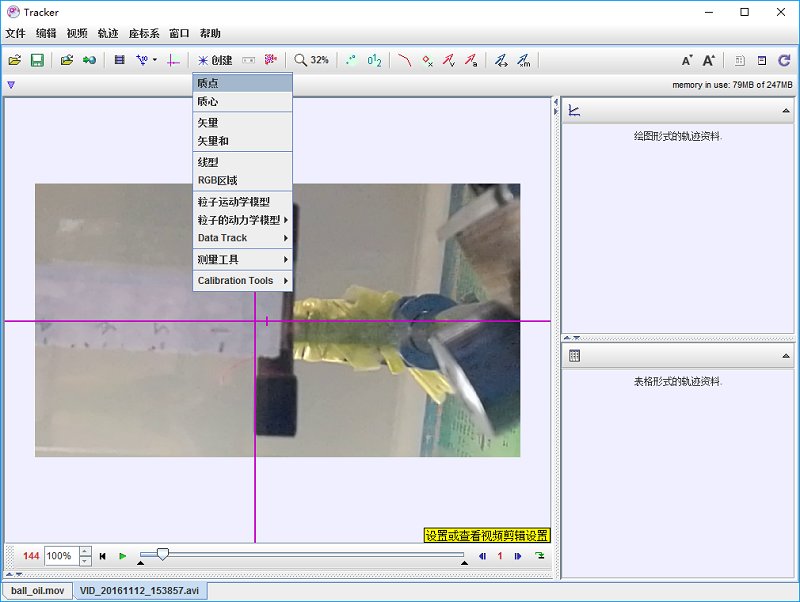Save the current tab using the diskette icon
This screenshot has width=800, height=602.
tap(39, 59)
